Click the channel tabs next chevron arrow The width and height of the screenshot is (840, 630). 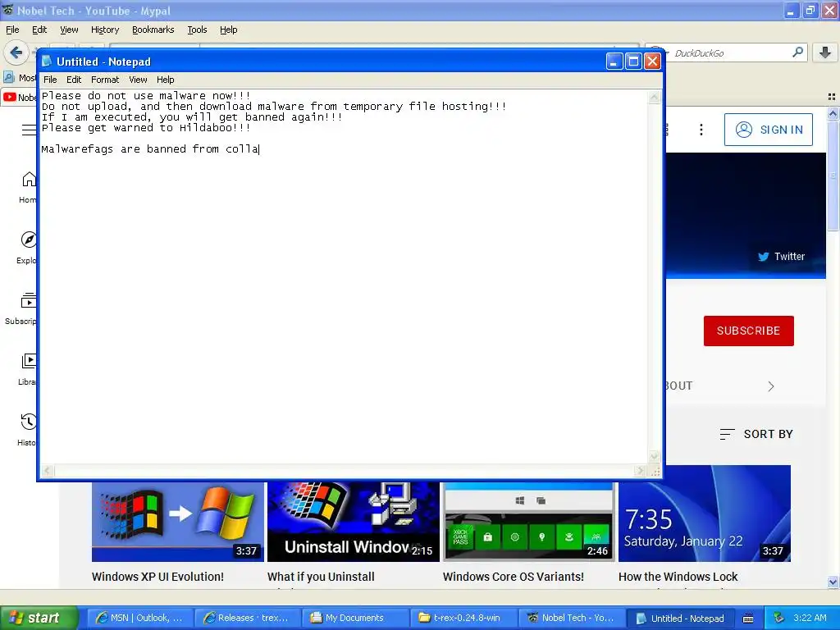point(770,386)
